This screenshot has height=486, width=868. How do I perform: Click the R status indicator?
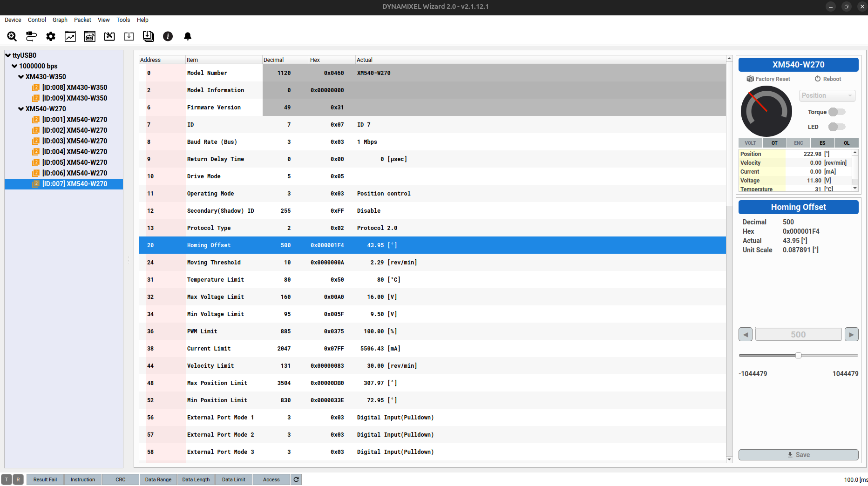click(18, 479)
